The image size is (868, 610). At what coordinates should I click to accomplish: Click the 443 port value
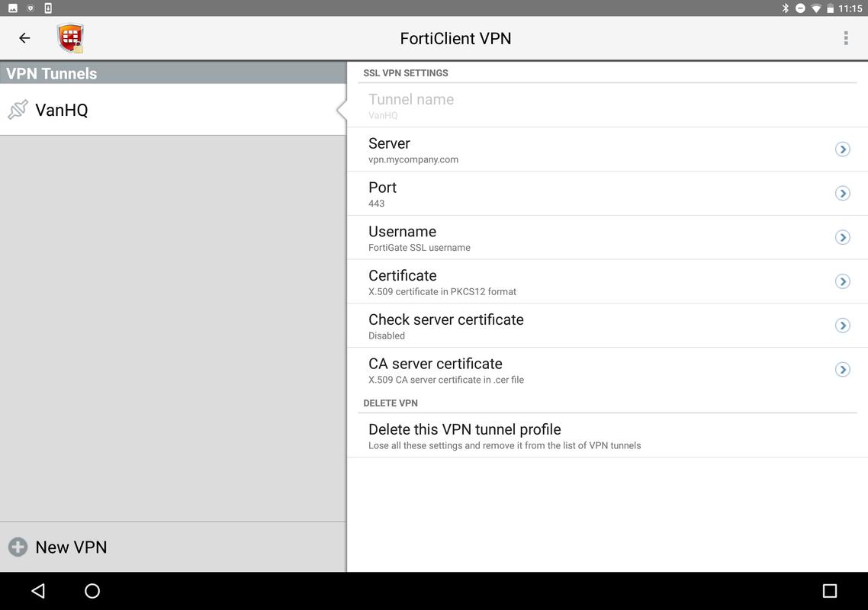click(x=377, y=203)
